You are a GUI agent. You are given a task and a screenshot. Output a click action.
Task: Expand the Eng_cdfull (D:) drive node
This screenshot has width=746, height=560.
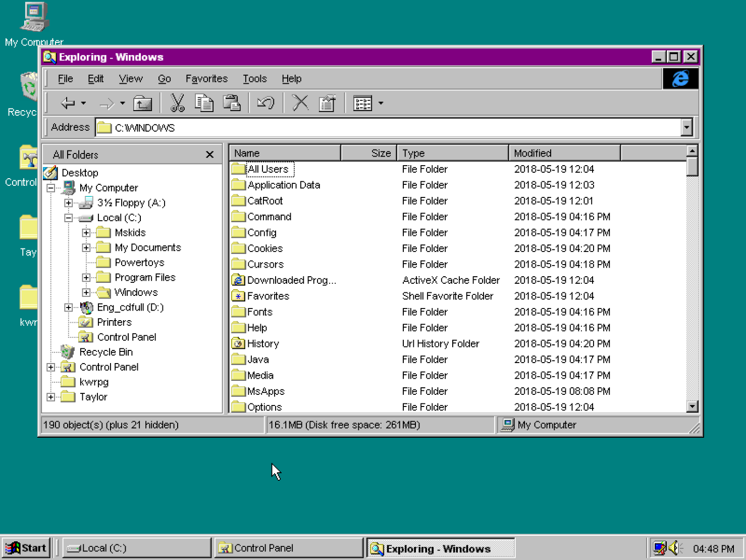click(69, 308)
